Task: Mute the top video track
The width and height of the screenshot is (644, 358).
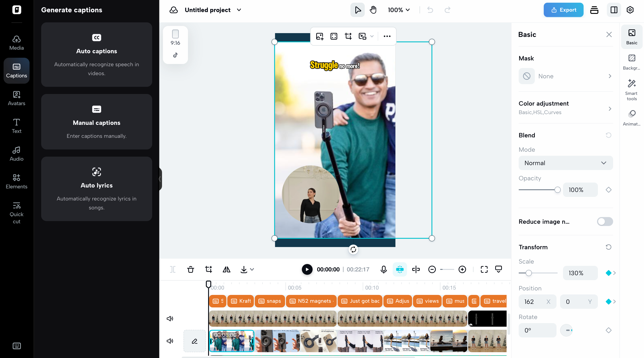Action: [x=170, y=318]
